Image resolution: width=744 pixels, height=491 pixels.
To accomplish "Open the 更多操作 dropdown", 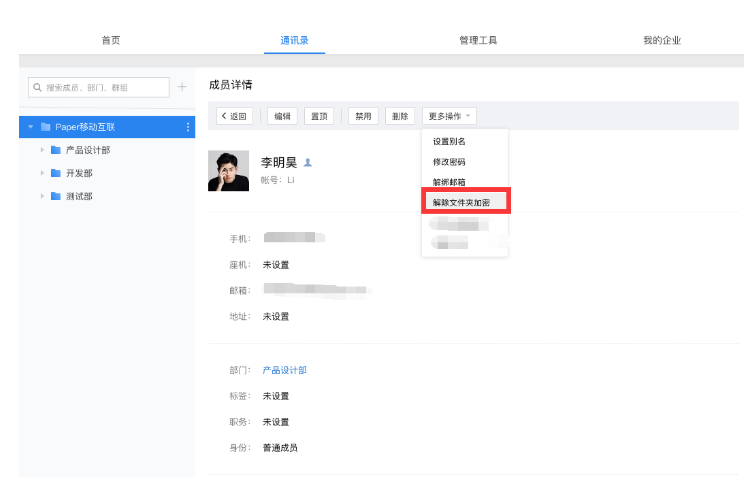I will 449,116.
